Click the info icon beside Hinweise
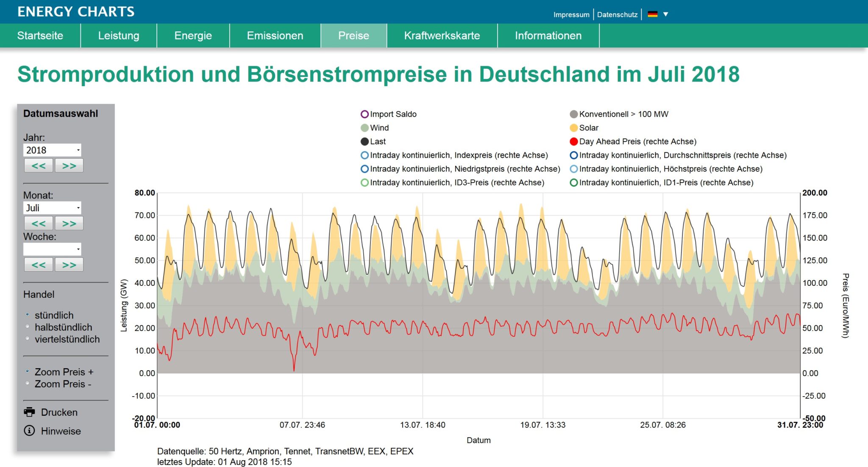The width and height of the screenshot is (868, 467). [29, 431]
